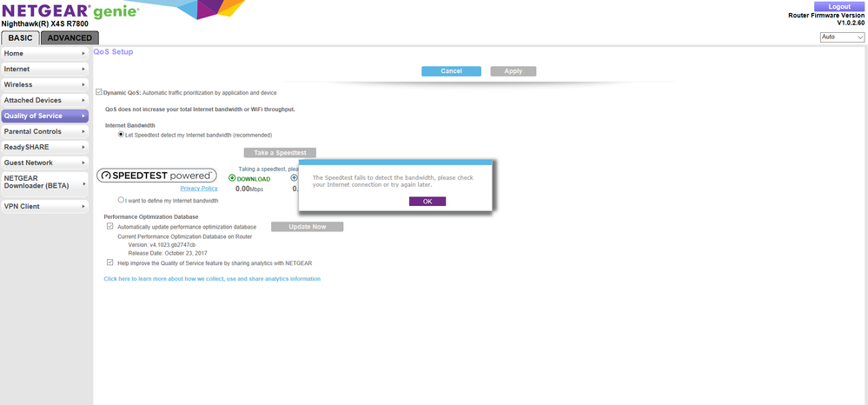868x405 pixels.
Task: Open the Home sidebar item
Action: tap(44, 54)
